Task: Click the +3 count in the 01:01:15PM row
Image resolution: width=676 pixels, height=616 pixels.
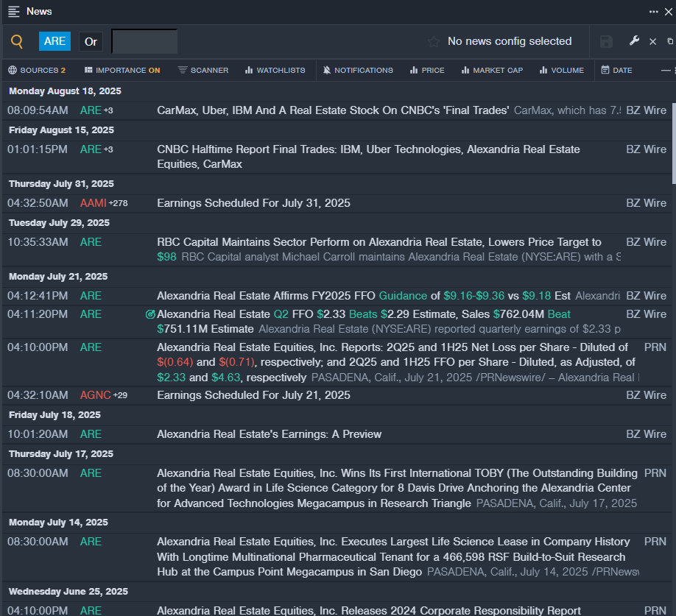Action: (x=108, y=149)
